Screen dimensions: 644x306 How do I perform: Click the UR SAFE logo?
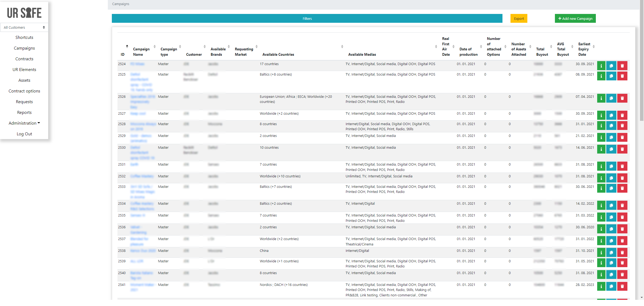[24, 13]
